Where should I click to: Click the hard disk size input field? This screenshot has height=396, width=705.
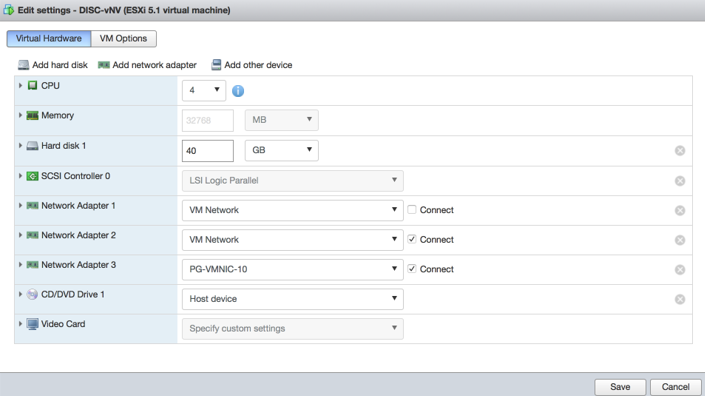point(208,151)
